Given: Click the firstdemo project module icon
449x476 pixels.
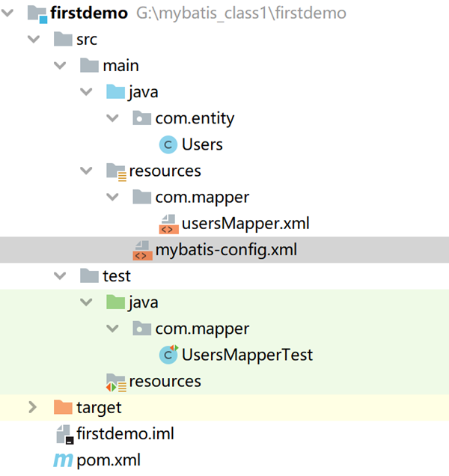Looking at the screenshot, I should 37,13.
